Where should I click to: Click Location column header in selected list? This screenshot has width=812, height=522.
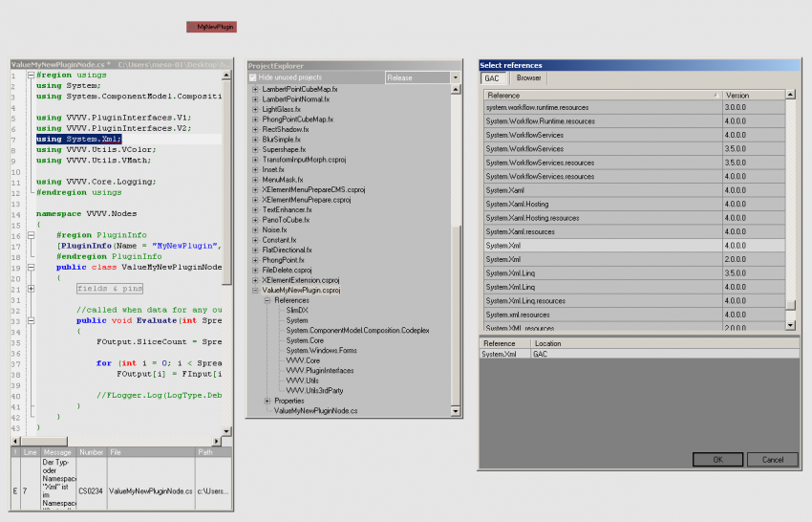coord(665,343)
